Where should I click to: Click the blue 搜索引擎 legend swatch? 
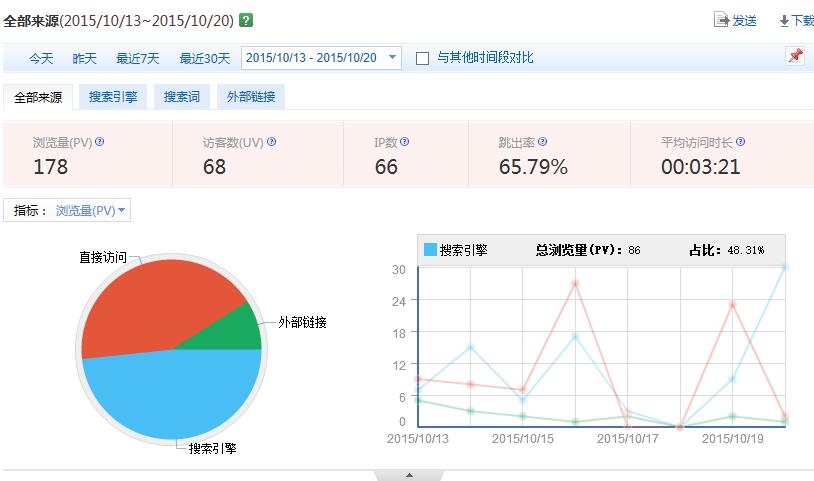click(x=430, y=250)
